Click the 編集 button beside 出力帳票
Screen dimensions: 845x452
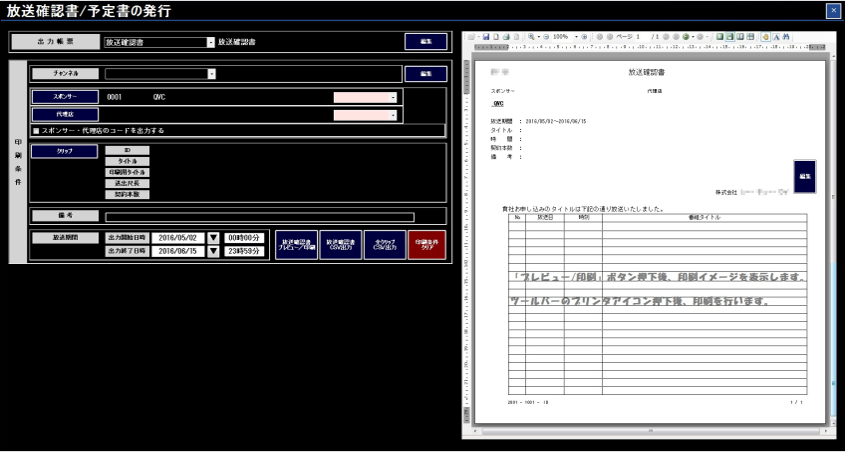point(426,41)
